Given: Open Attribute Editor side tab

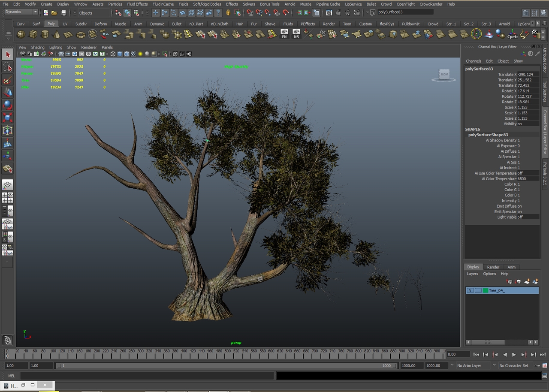Looking at the screenshot, I should [x=545, y=60].
